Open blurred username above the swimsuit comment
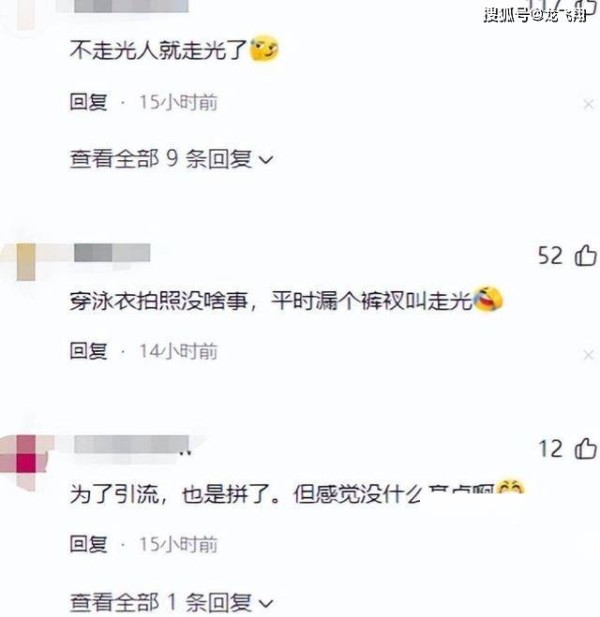The height and width of the screenshot is (617, 600). (x=112, y=253)
